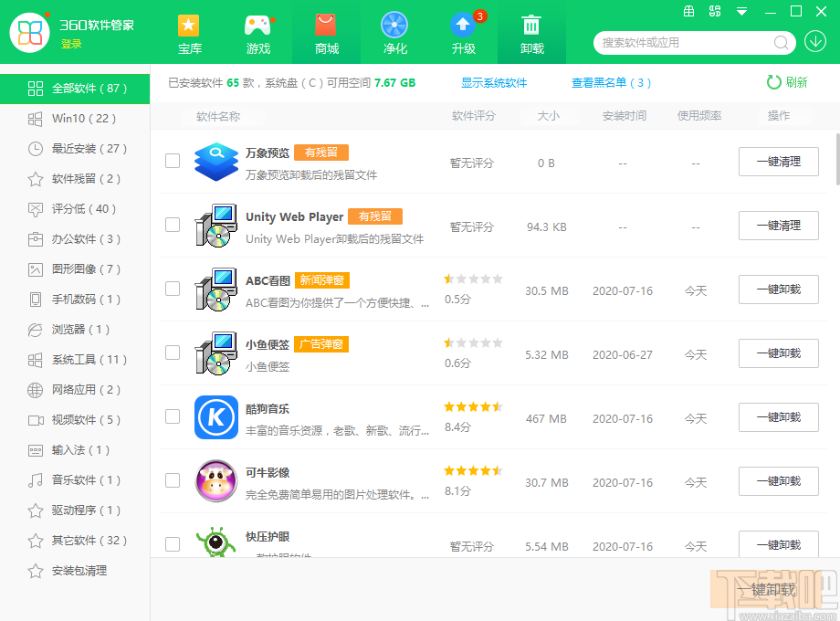Click 一键清理 for Unity Web Player
Screen dimensions: 840x621
click(778, 226)
